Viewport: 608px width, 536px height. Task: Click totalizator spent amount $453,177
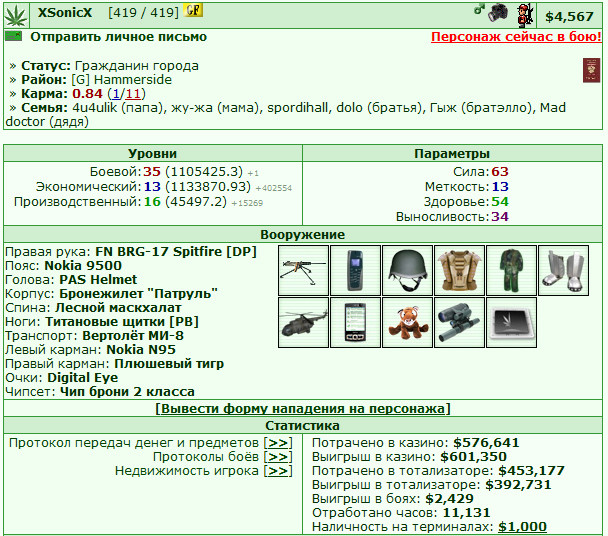(x=531, y=470)
